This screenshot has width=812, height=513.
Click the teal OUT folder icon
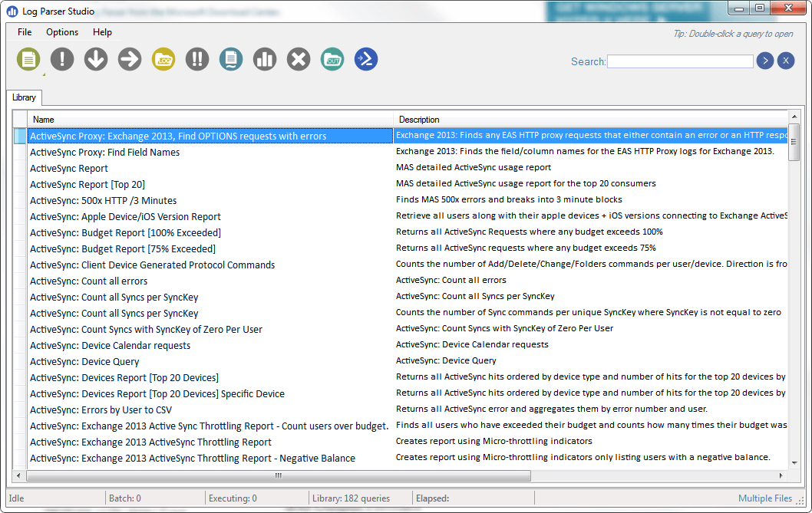(x=332, y=59)
